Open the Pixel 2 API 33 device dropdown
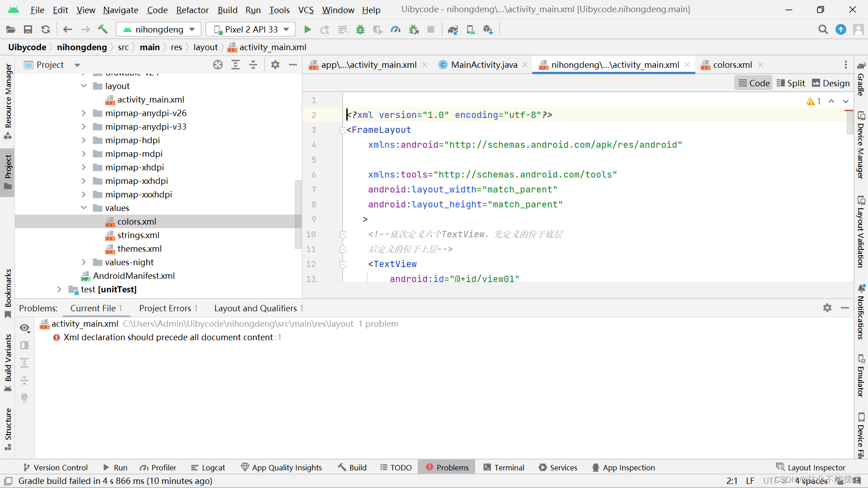The image size is (868, 488). [251, 30]
